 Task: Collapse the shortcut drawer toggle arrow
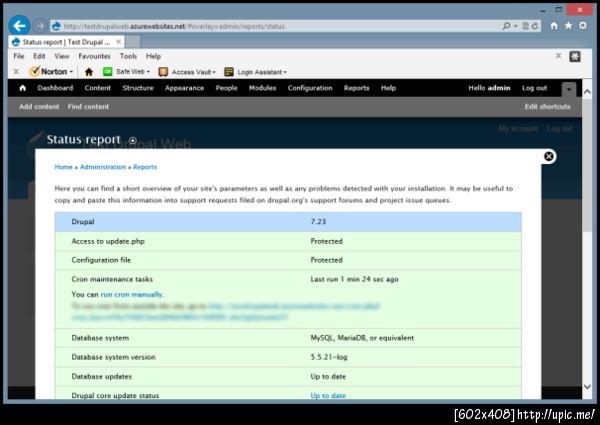(x=569, y=90)
